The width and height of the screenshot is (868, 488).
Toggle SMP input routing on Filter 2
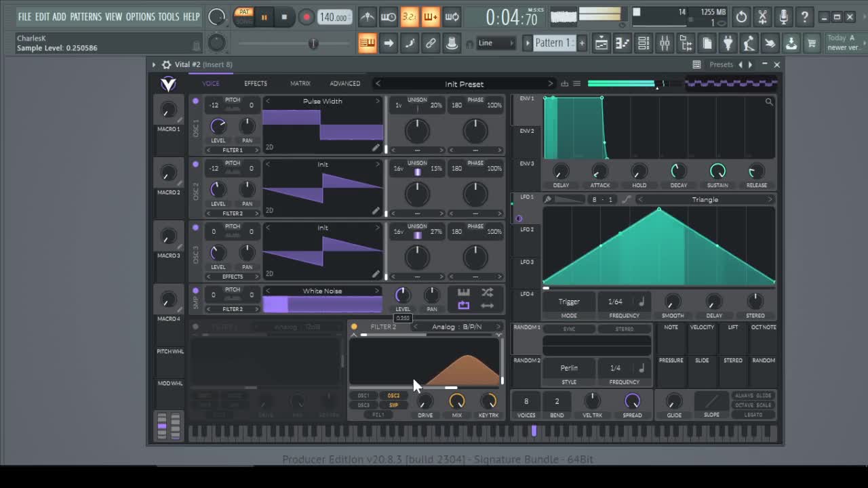click(x=393, y=405)
